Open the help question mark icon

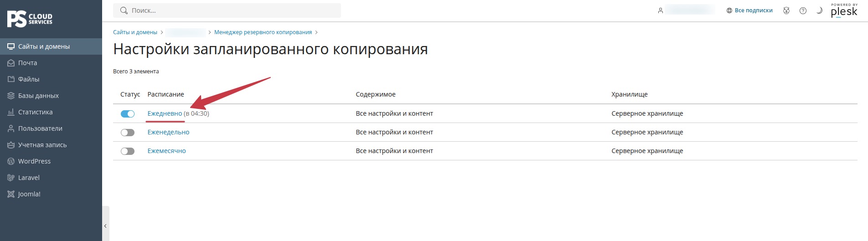point(803,10)
